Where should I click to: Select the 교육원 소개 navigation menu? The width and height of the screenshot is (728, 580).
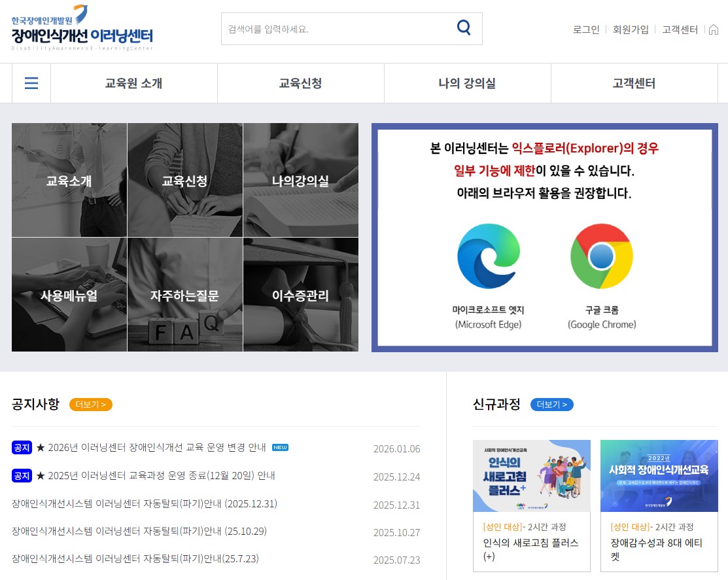coord(134,82)
